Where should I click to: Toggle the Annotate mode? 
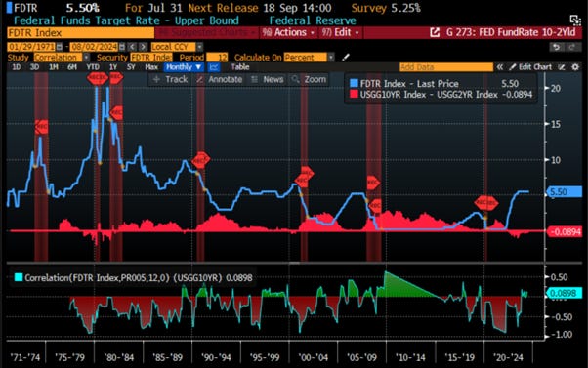tap(220, 79)
